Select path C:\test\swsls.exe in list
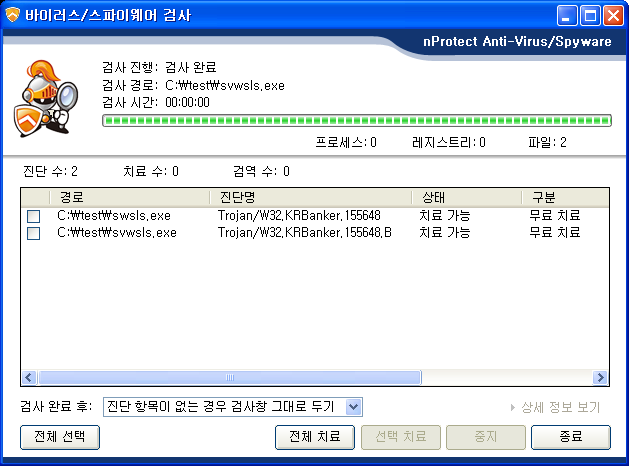This screenshot has width=629, height=466. (114, 216)
